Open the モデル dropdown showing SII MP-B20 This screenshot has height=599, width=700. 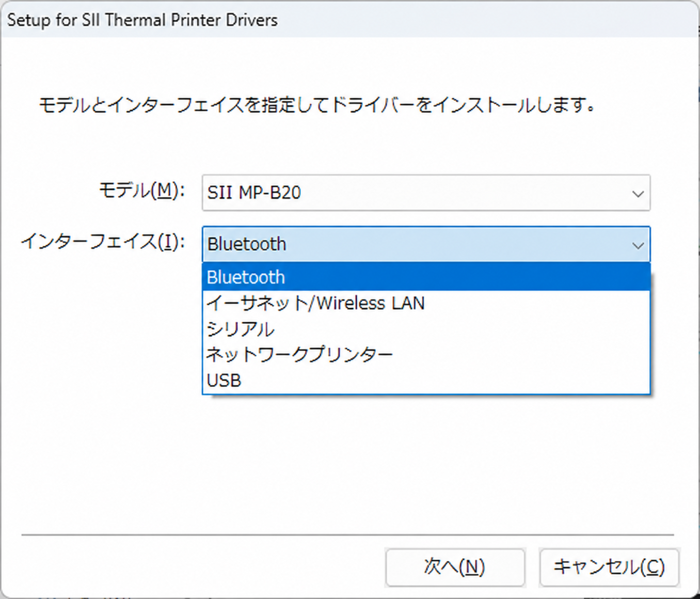426,193
